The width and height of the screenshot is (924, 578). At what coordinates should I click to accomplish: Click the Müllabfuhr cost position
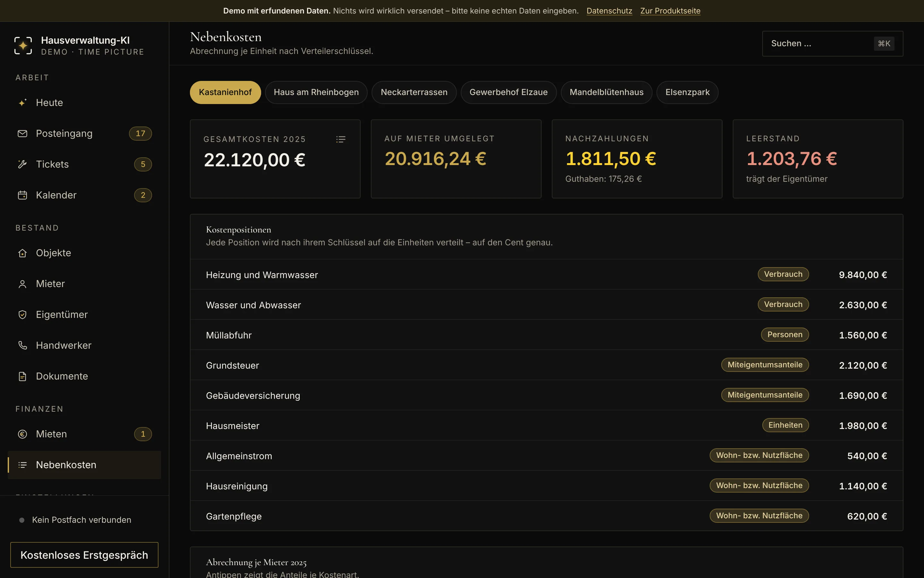(x=546, y=335)
